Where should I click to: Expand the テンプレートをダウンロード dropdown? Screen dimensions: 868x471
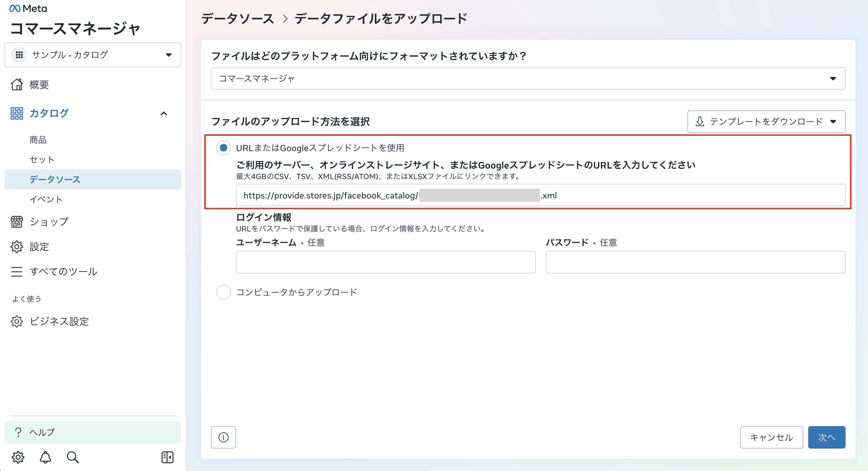(766, 122)
